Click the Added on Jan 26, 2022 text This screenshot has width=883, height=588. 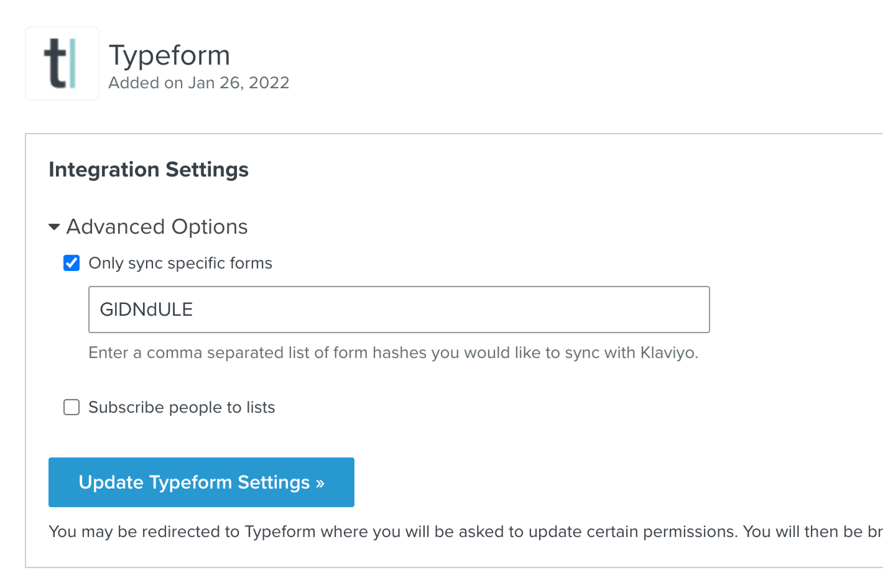point(199,83)
